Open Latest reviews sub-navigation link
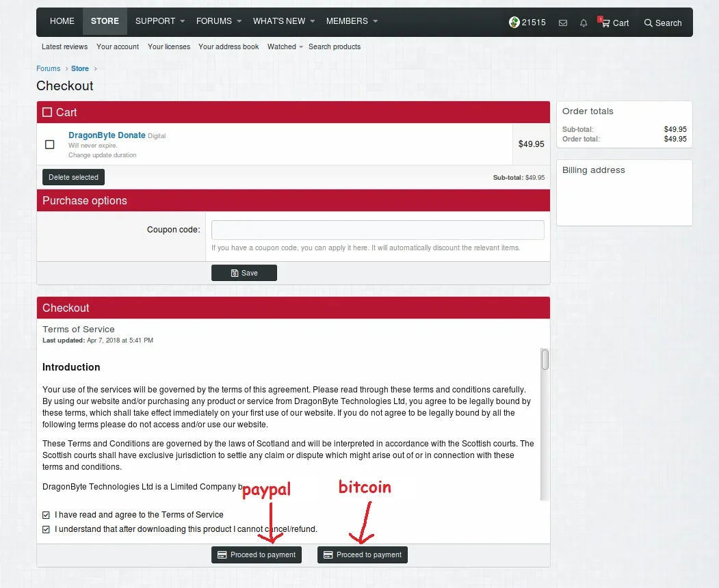Screen dimensions: 719x588 (x=65, y=46)
